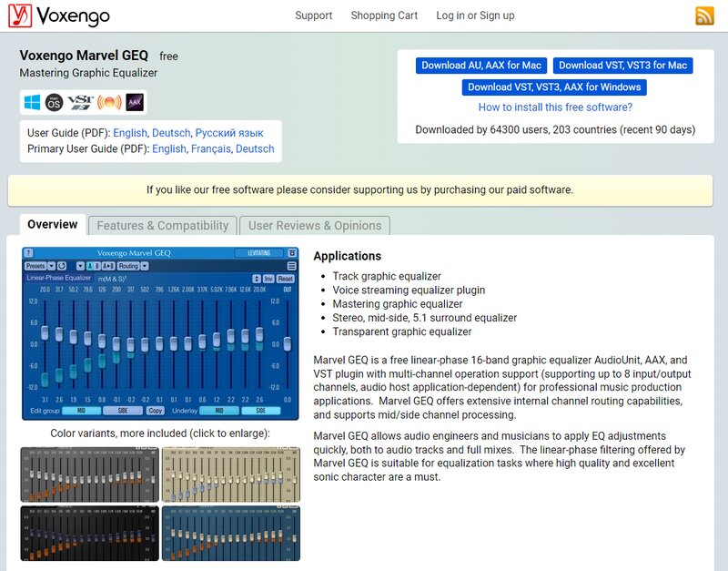
Task: Open the Support menu item
Action: 314,15
